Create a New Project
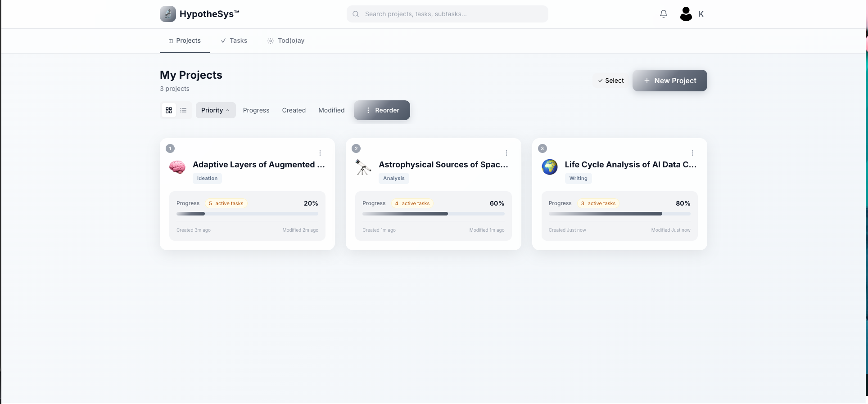Viewport: 868px width, 404px height. click(670, 81)
